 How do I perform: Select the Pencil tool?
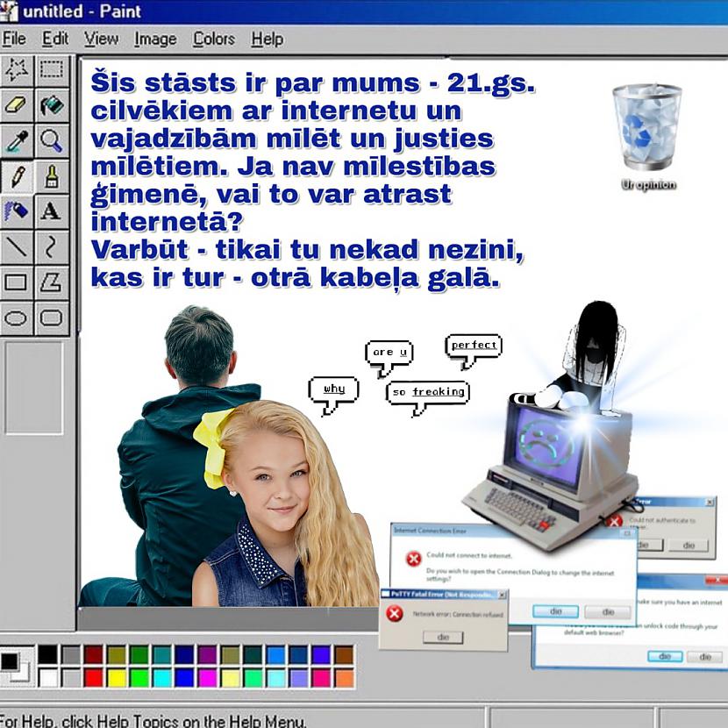[x=17, y=176]
